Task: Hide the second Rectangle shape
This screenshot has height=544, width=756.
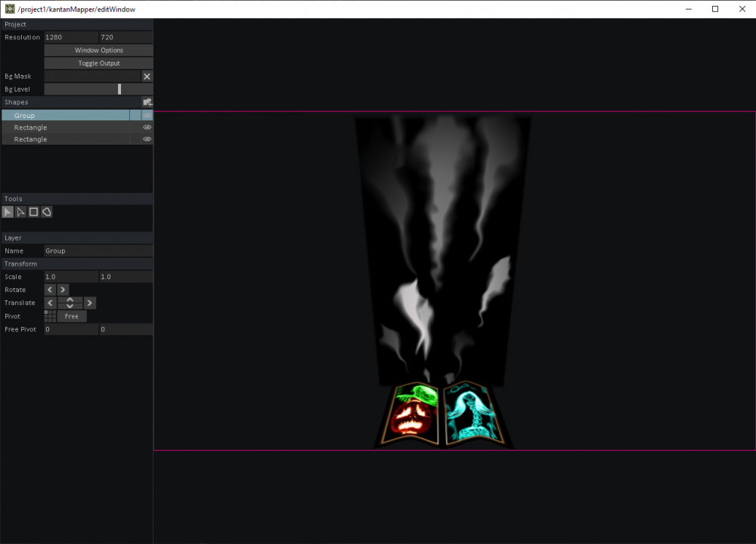Action: pyautogui.click(x=147, y=139)
